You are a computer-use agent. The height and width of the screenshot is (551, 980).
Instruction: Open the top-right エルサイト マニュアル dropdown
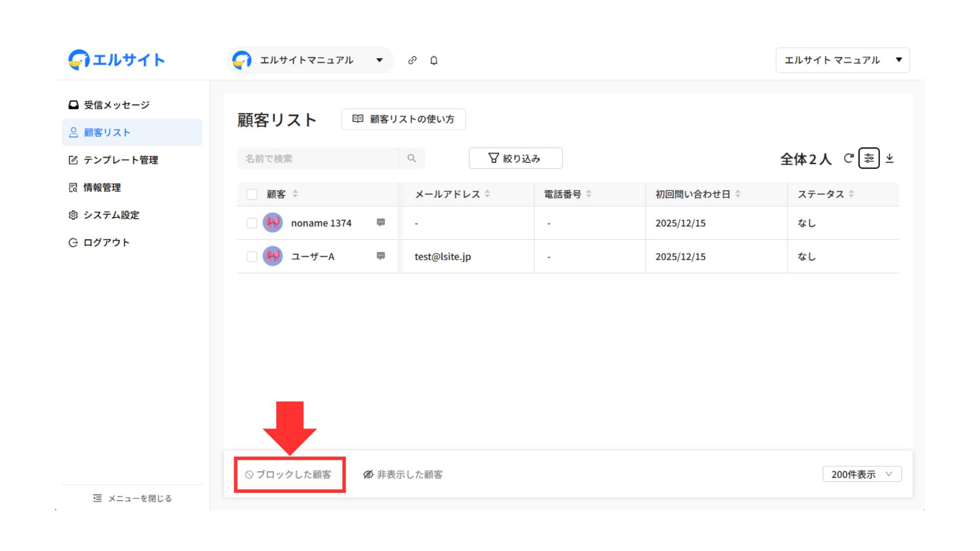[x=842, y=60]
